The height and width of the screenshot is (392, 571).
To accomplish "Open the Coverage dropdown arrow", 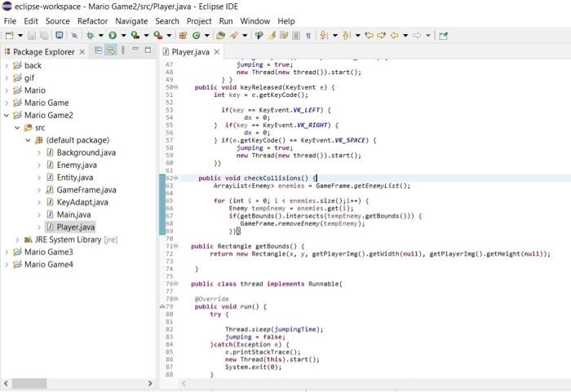I will coord(146,35).
